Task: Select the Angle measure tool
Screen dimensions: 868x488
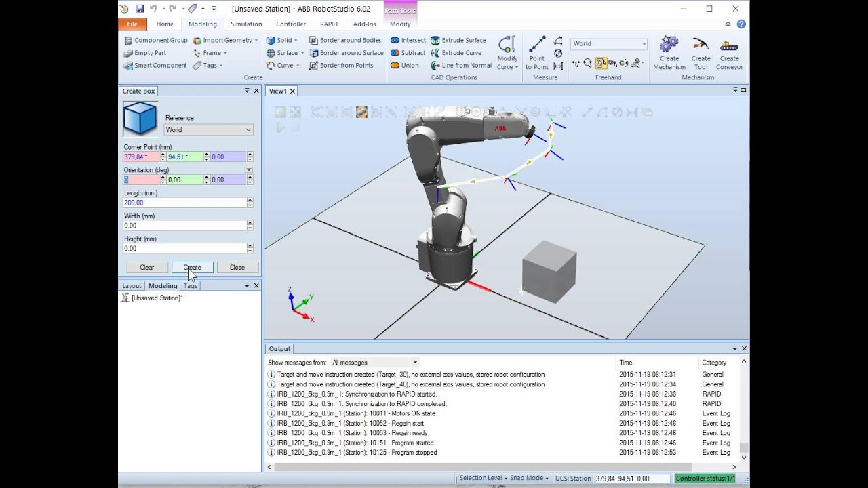Action: (558, 41)
